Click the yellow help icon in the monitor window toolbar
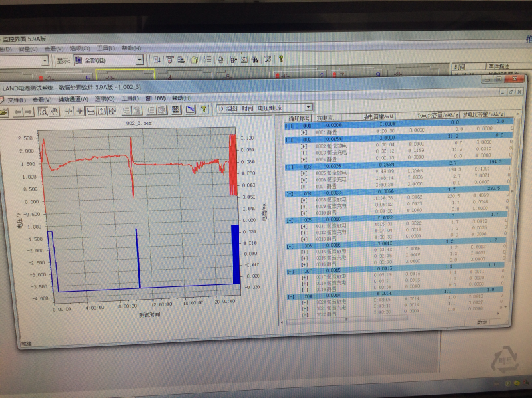This screenshot has width=532, height=398. point(281,59)
